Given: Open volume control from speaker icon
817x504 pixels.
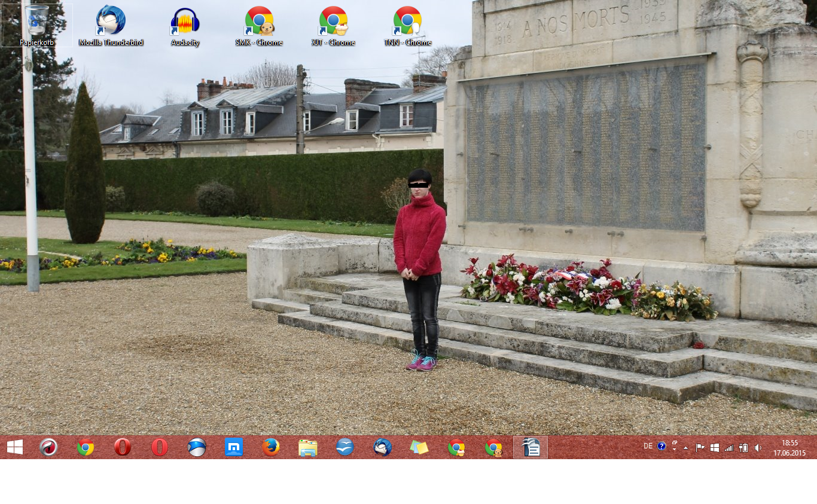Looking at the screenshot, I should 758,447.
